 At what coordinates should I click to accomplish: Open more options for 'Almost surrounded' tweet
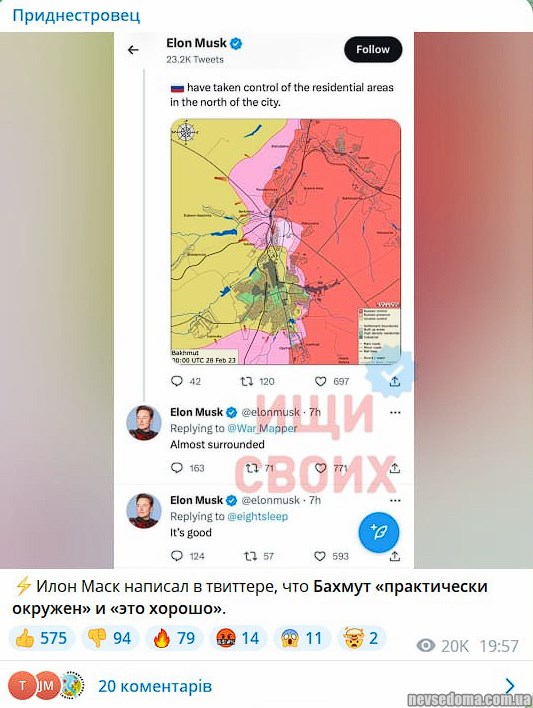coord(395,412)
